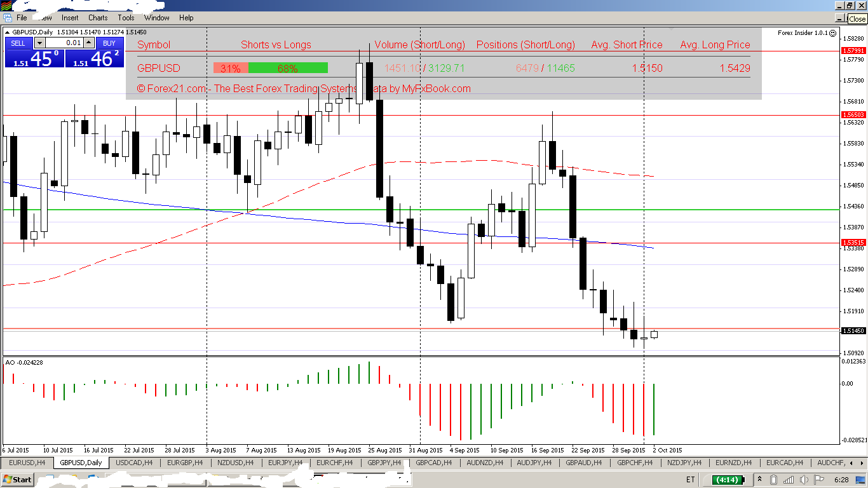This screenshot has height=488, width=868.
Task: Click the Forex Insider 1.0.1 smiley label
Action: point(807,32)
